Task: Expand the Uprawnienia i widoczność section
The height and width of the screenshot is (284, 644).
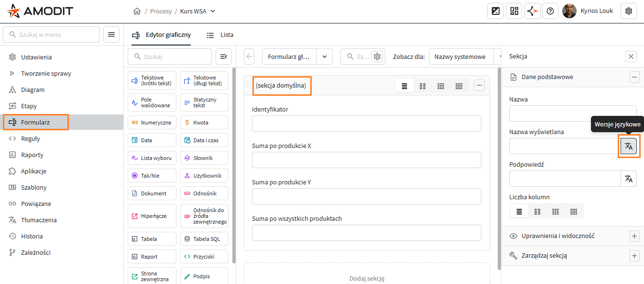Action: pyautogui.click(x=634, y=236)
